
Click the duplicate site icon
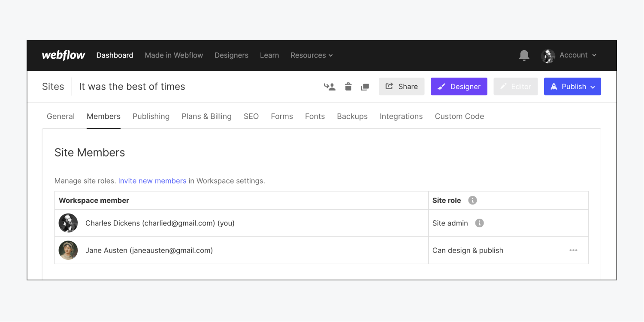click(x=365, y=87)
